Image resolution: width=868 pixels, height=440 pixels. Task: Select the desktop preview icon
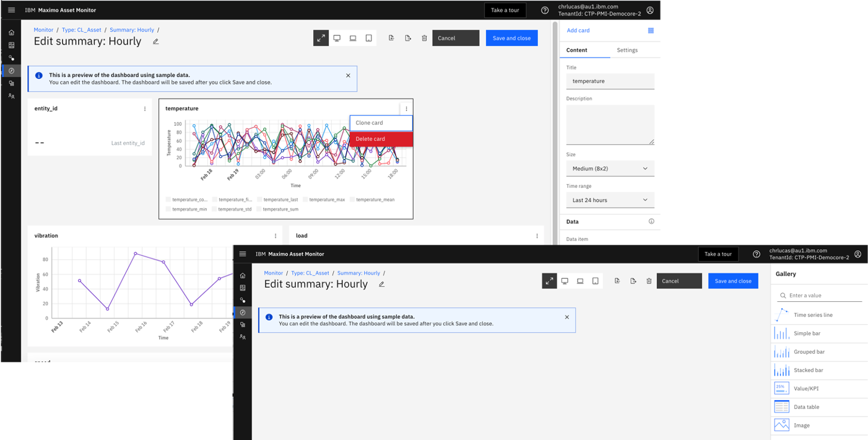(337, 38)
